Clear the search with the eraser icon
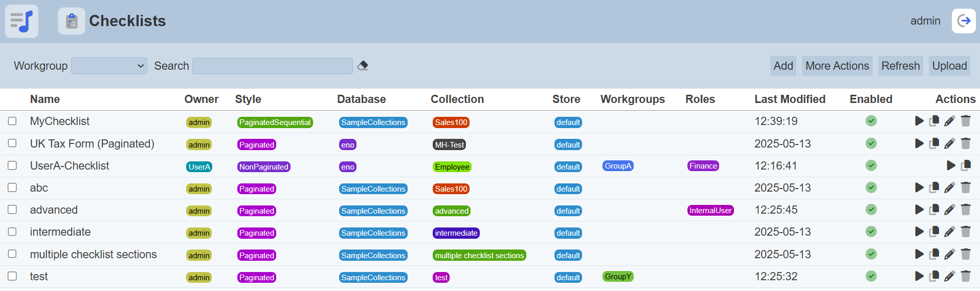The width and height of the screenshot is (980, 291). tap(363, 66)
